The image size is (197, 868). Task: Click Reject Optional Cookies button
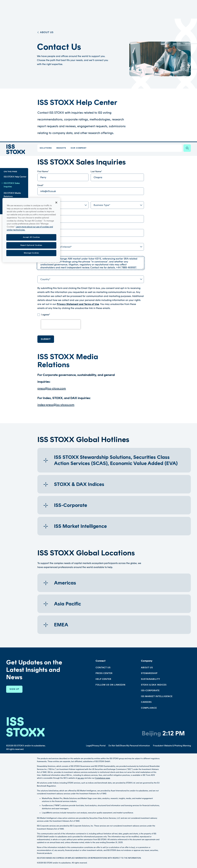[31, 245]
